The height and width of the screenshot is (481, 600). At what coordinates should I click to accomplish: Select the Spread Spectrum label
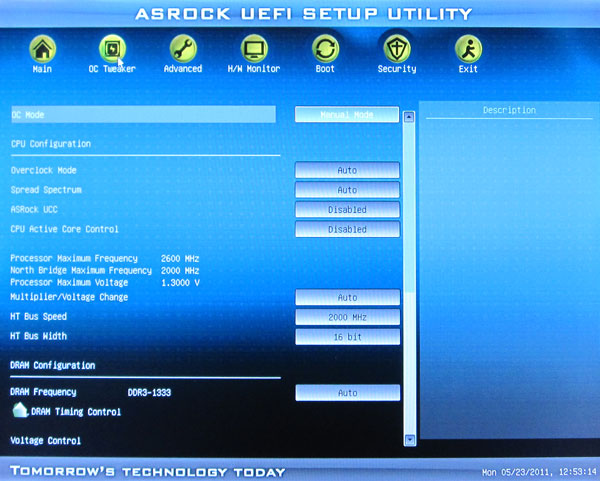point(46,190)
